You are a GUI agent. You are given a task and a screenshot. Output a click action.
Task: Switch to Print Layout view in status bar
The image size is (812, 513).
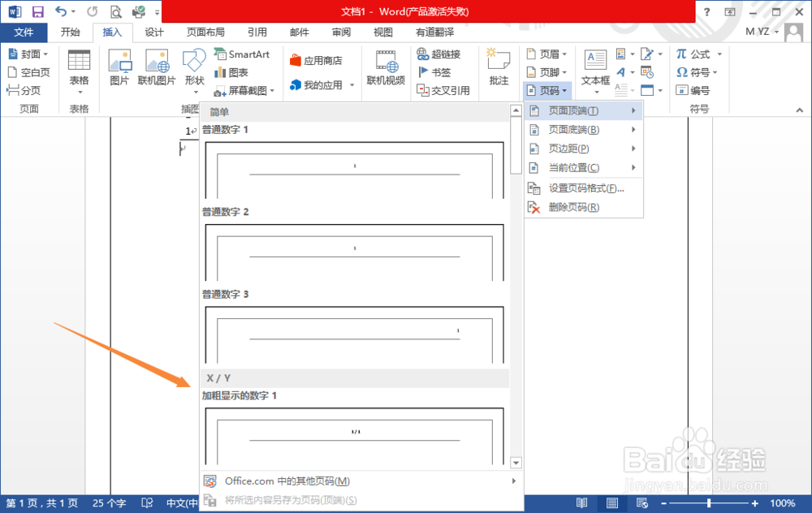pos(612,502)
